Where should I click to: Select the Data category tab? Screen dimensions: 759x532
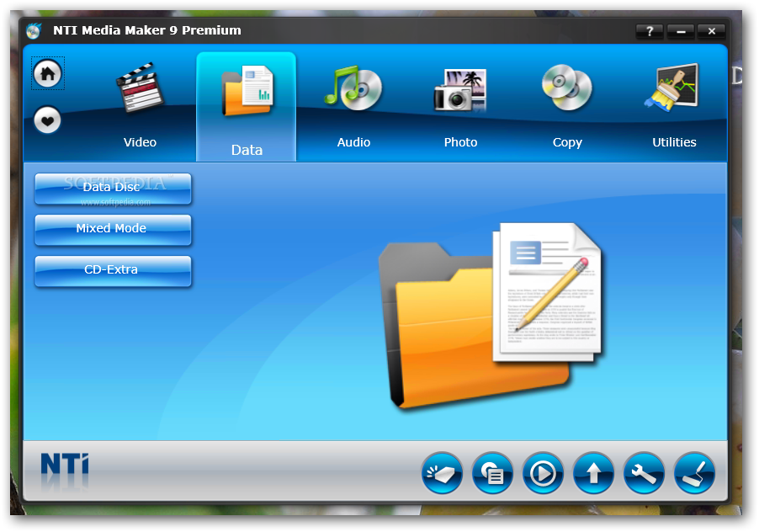point(247,107)
